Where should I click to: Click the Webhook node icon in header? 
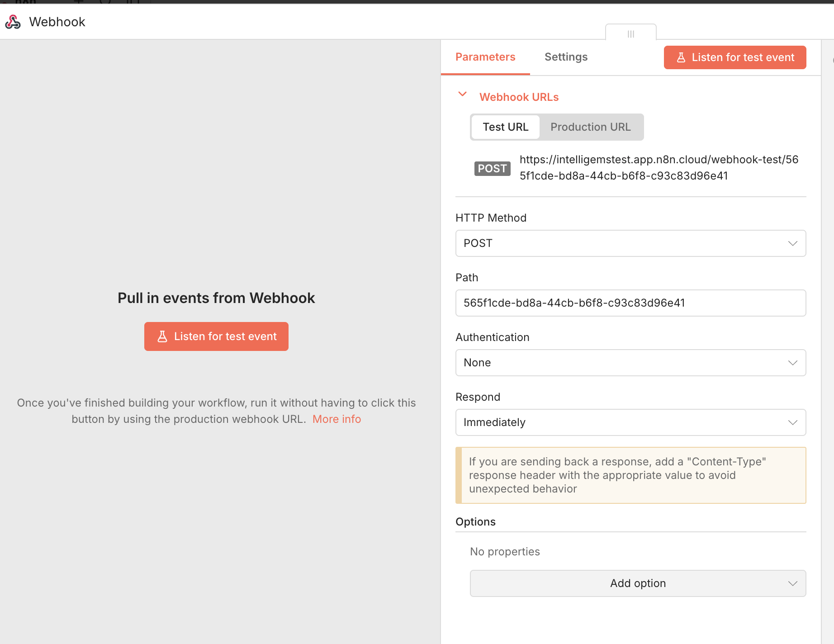point(13,22)
